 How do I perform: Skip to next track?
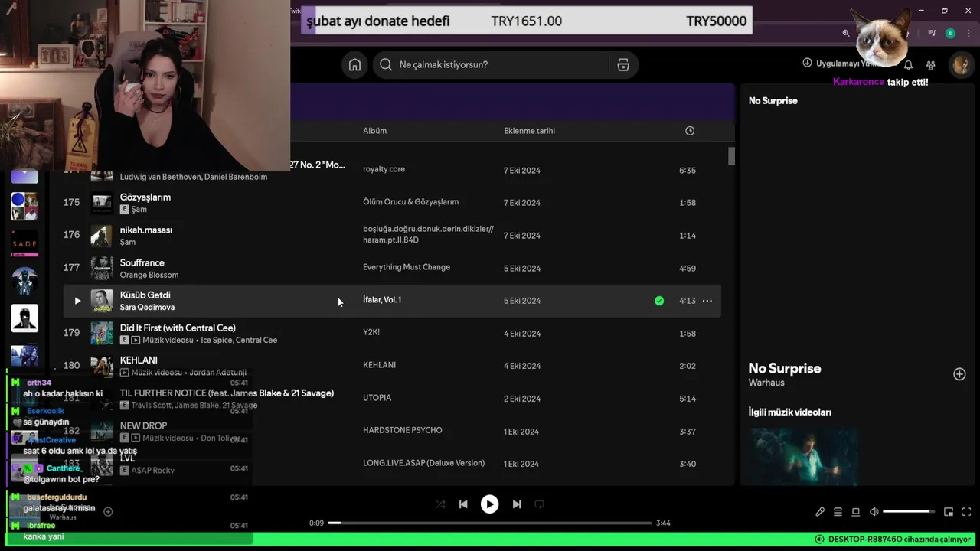pyautogui.click(x=517, y=504)
